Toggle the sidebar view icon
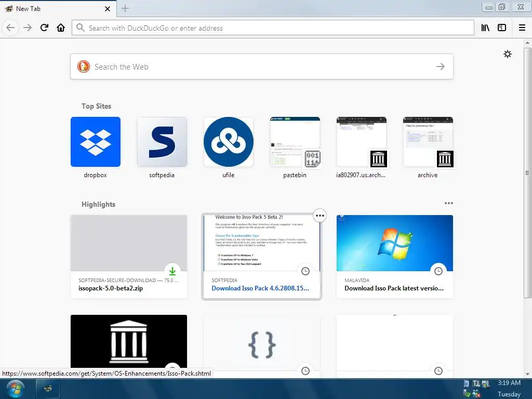Image resolution: width=532 pixels, height=399 pixels. pos(502,28)
